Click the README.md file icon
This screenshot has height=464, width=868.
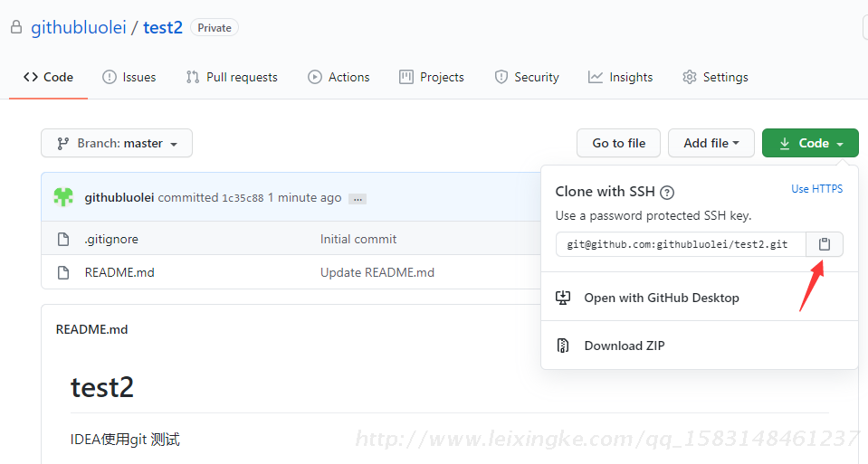pos(63,272)
